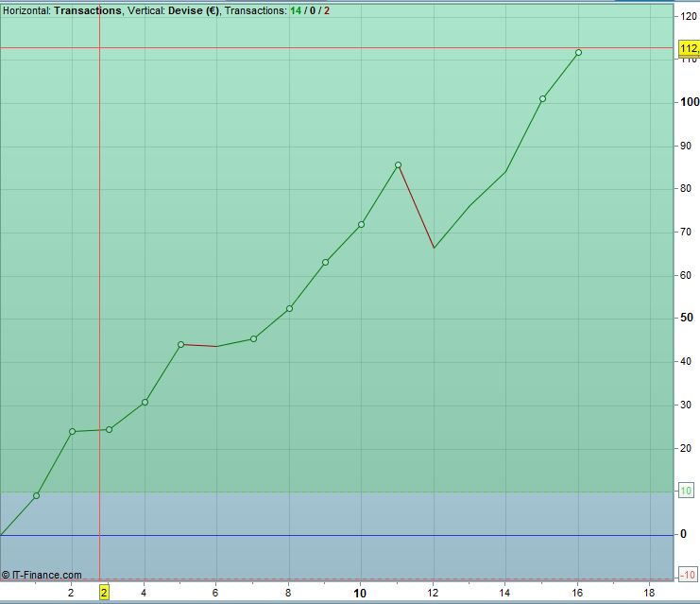Click the green 14 winning transactions count

tap(296, 10)
